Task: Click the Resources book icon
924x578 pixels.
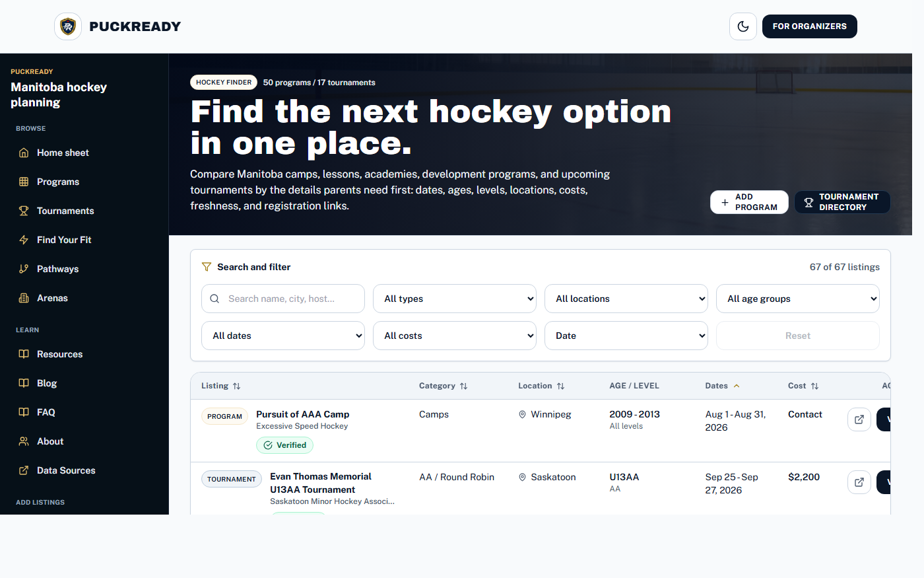Action: (x=24, y=354)
